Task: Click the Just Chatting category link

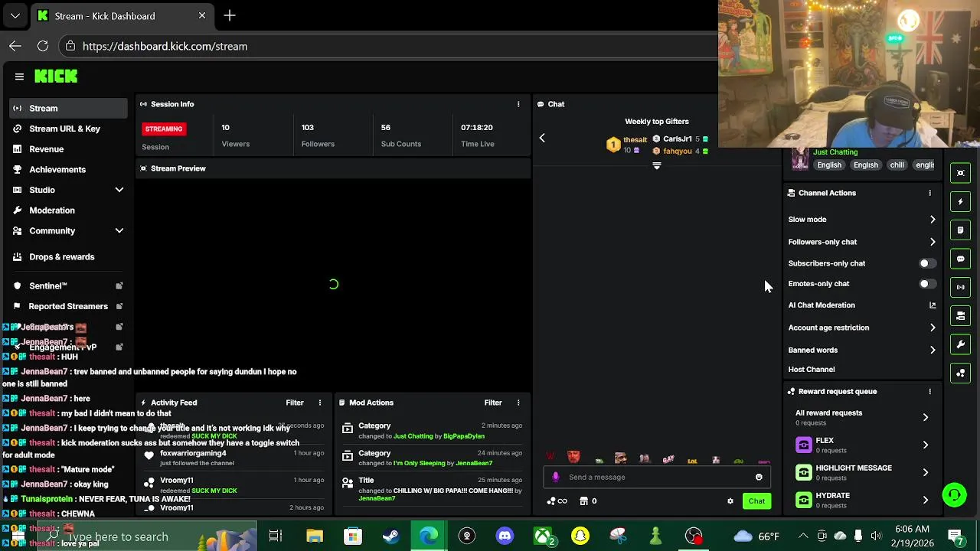Action: coord(835,152)
